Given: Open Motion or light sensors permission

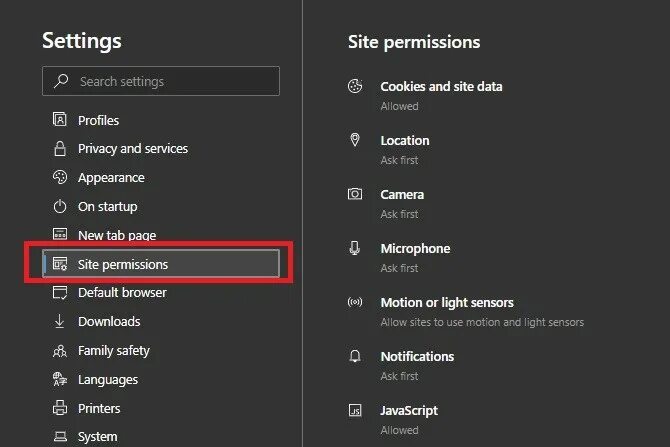Looking at the screenshot, I should (x=446, y=303).
